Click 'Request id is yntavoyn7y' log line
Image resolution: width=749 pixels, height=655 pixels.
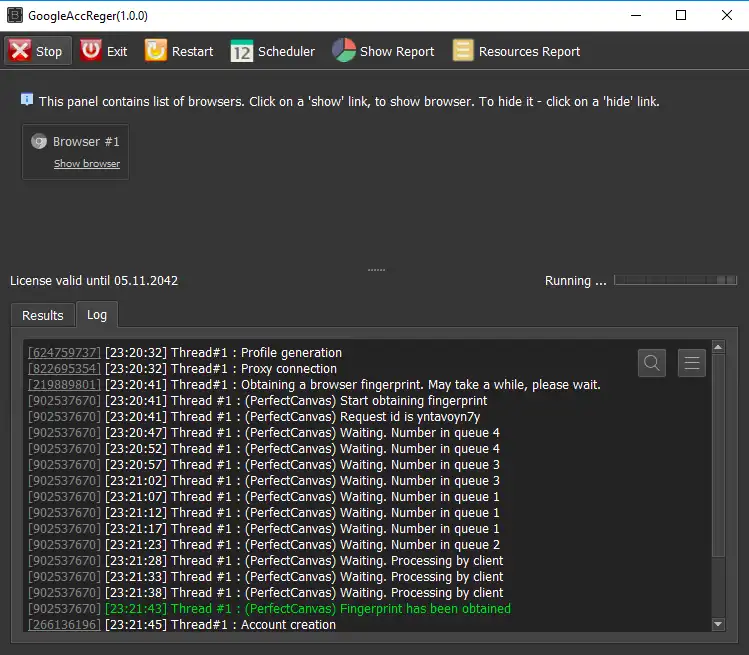tap(254, 417)
